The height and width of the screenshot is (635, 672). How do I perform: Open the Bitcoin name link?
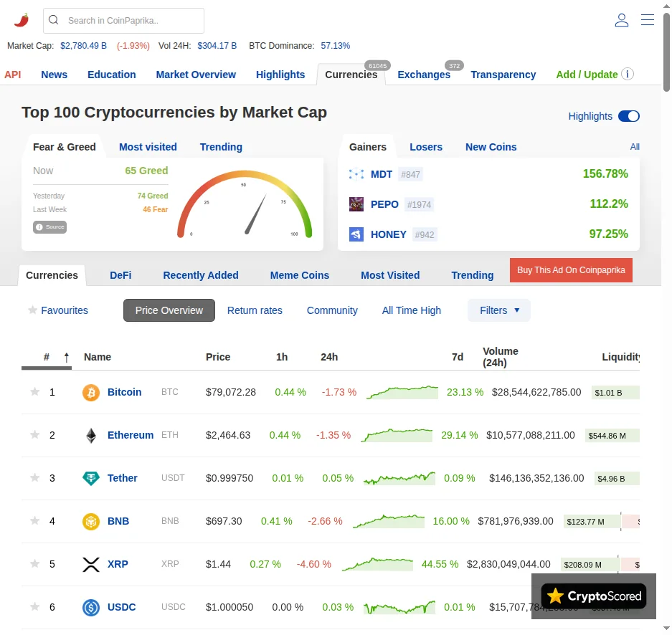point(124,392)
